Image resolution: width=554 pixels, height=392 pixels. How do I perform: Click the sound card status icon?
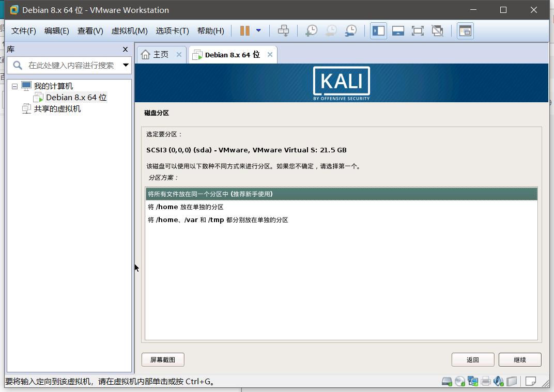tap(499, 381)
